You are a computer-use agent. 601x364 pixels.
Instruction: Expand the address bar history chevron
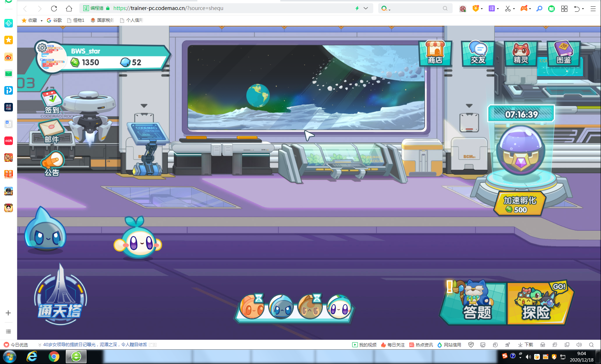coord(366,8)
